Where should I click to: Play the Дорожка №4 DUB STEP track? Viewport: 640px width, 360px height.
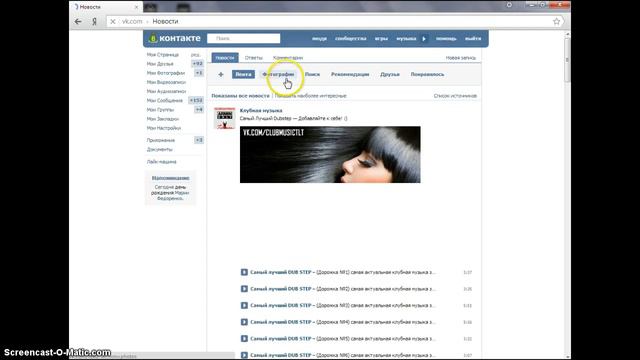(244, 322)
